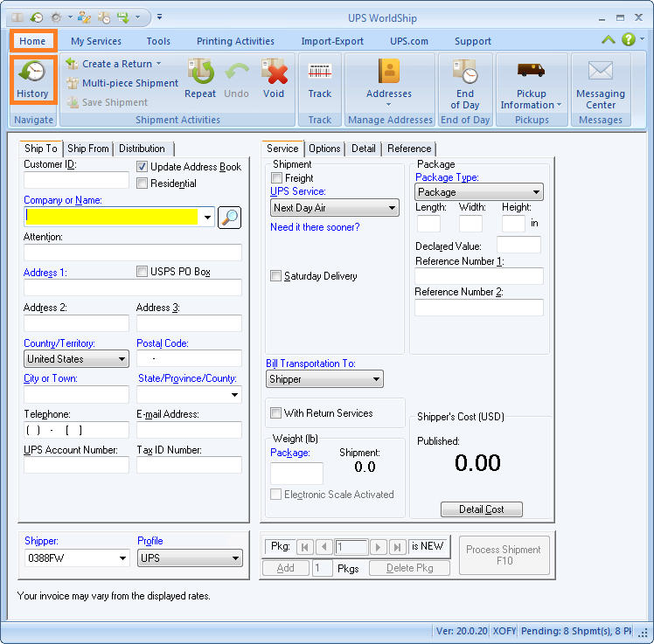The image size is (654, 644).
Task: Uncheck Update Address Book
Action: [x=142, y=167]
